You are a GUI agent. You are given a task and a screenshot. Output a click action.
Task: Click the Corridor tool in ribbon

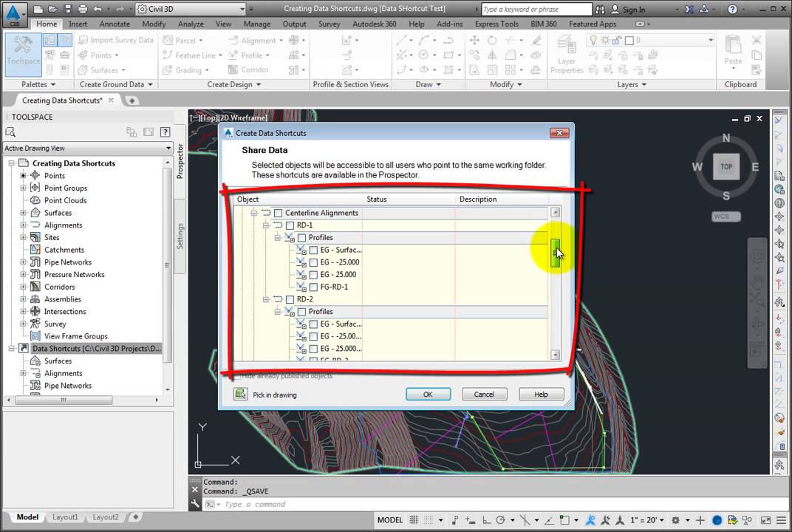coord(248,69)
